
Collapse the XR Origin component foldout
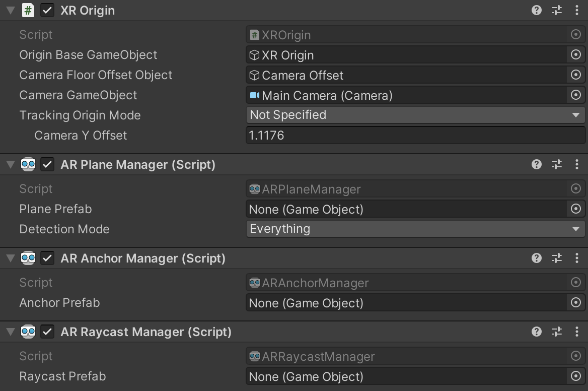click(10, 10)
